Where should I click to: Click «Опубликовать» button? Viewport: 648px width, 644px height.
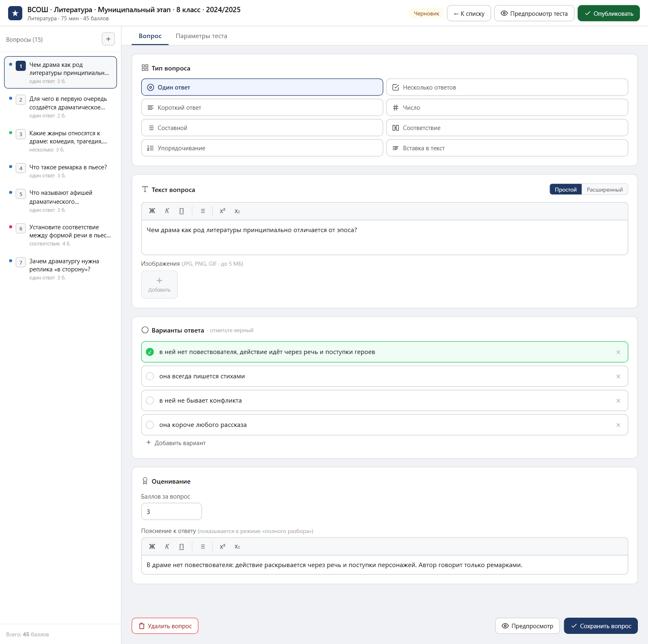(608, 13)
